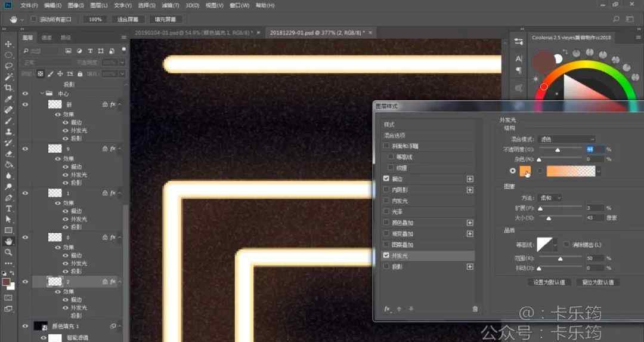Open the 文件(F) menu

tap(29, 5)
